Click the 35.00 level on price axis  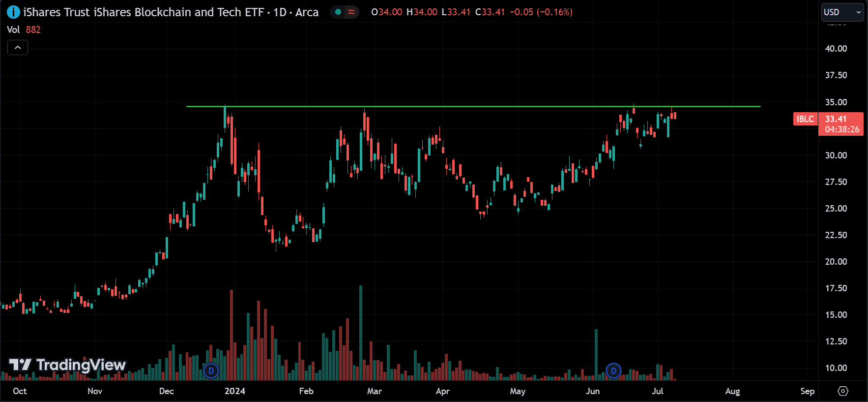[836, 102]
